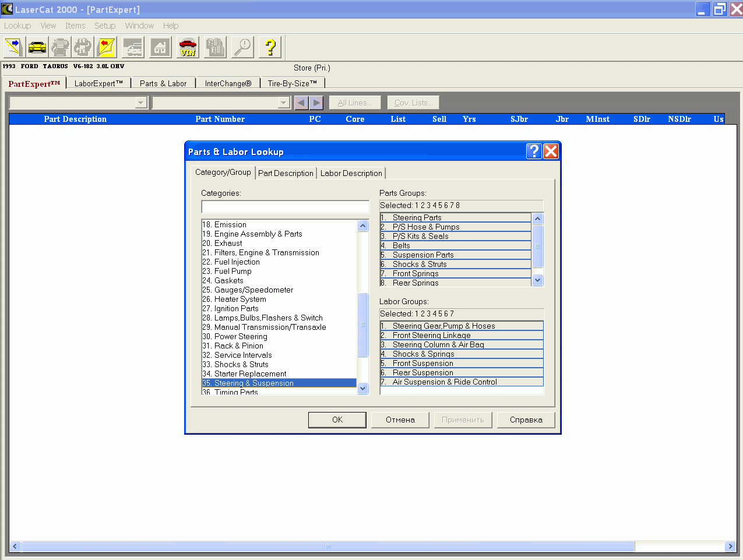This screenshot has height=560, width=743.
Task: Select category 35. Steering & Suspension
Action: point(279,383)
